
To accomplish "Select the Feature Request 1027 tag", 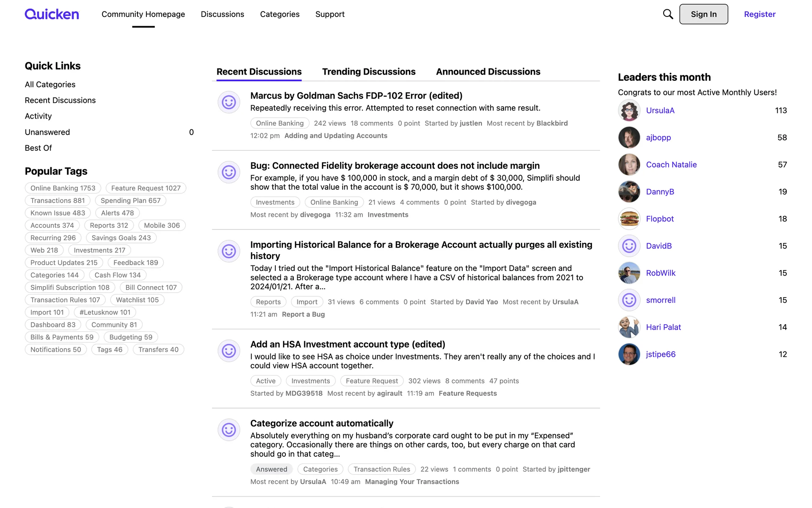I will (146, 188).
